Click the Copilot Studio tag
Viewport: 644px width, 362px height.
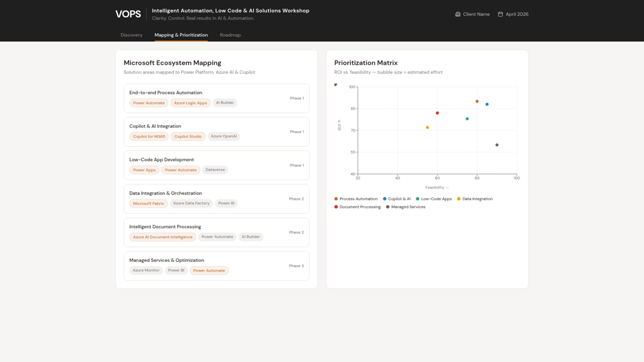188,136
